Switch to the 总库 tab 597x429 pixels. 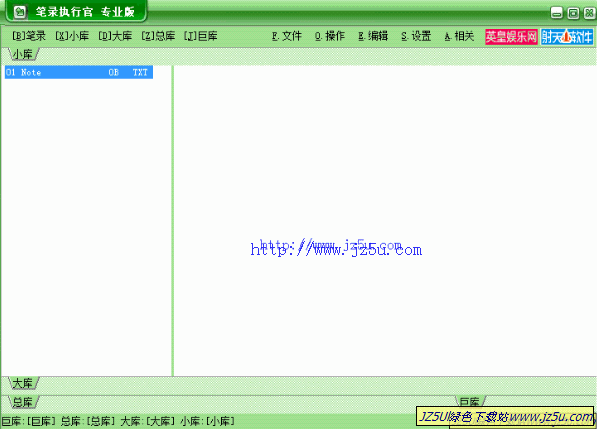point(23,402)
